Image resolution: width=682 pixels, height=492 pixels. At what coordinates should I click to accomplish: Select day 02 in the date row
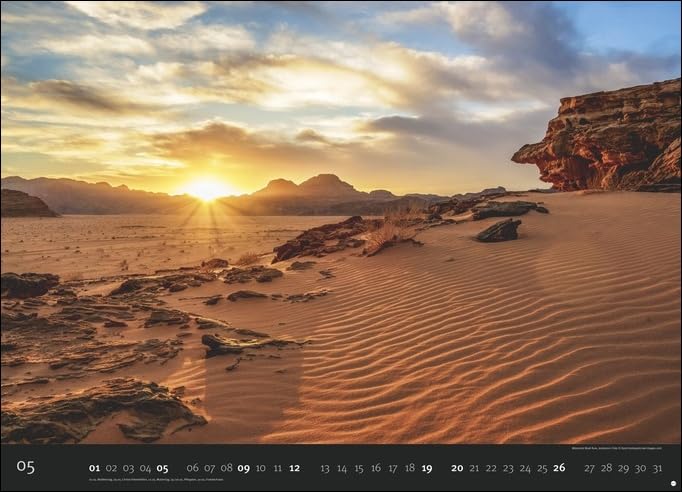111,469
